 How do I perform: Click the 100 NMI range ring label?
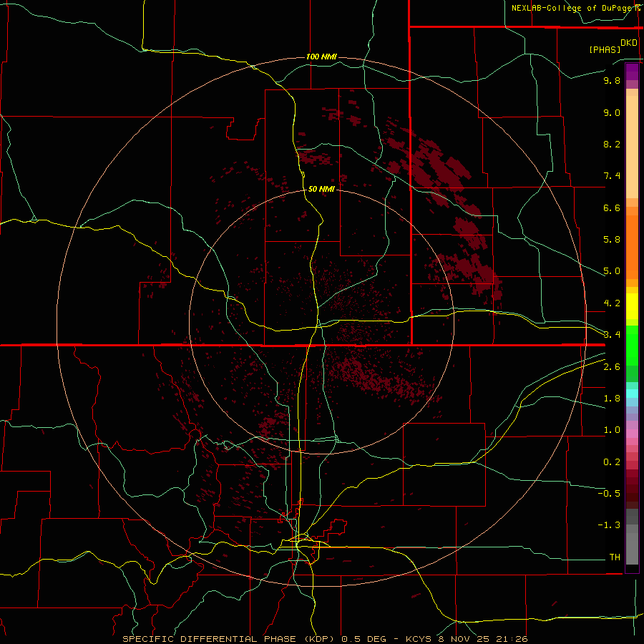[x=321, y=57]
